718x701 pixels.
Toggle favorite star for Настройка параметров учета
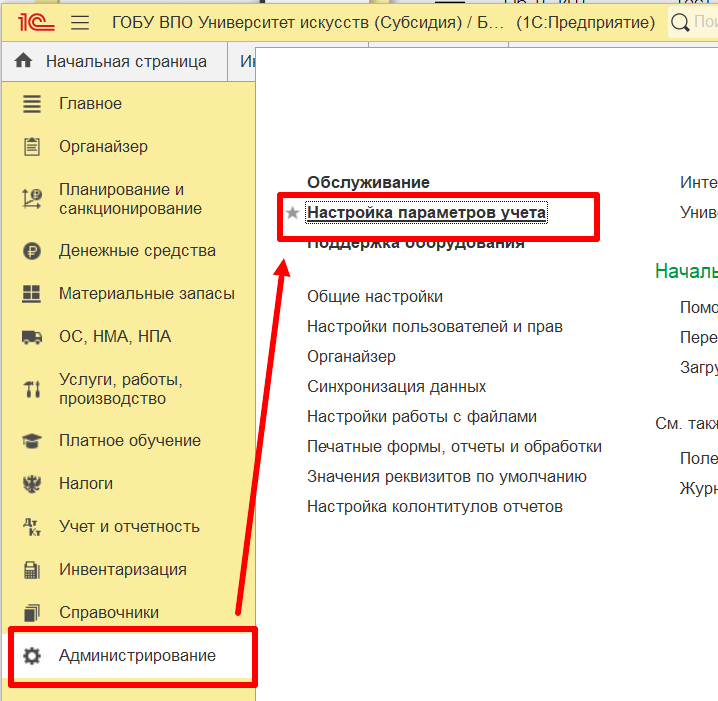point(292,213)
